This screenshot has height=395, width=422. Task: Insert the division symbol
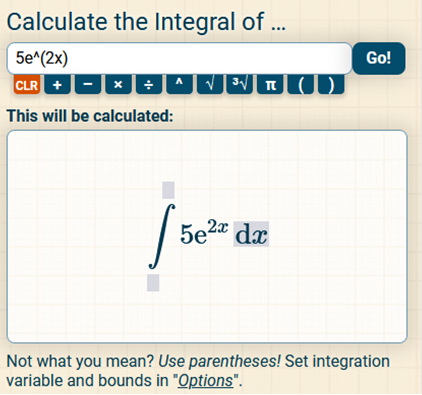point(149,85)
